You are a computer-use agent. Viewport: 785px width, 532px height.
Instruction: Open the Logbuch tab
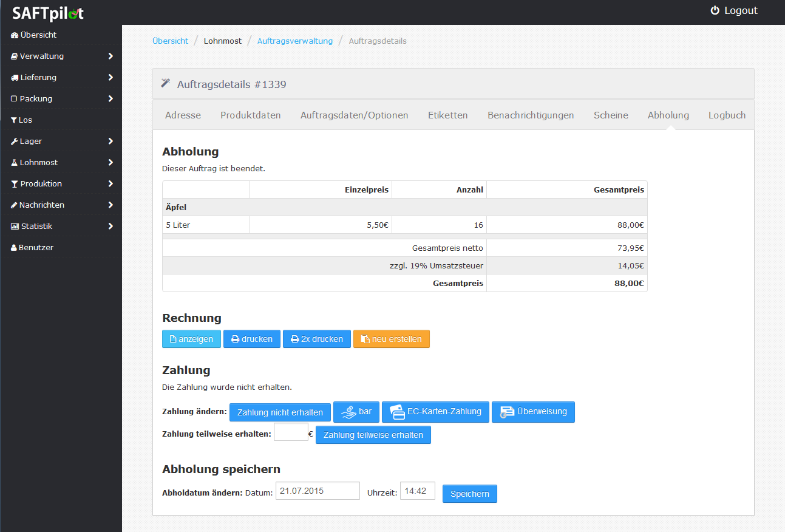pos(727,115)
